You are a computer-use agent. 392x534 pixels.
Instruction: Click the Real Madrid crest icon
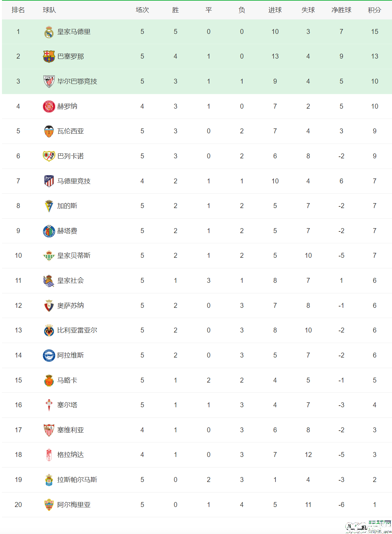[x=49, y=32]
